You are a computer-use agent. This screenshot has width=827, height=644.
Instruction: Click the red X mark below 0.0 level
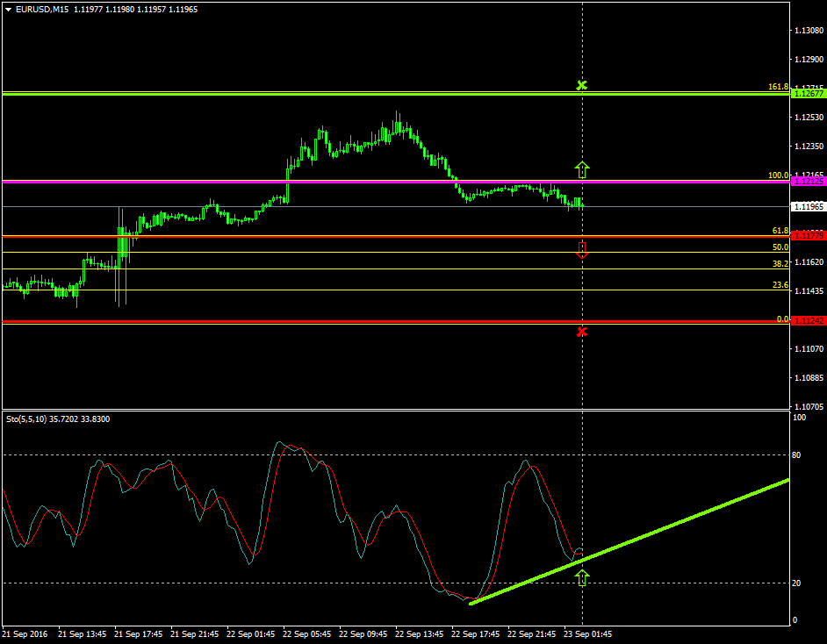click(x=581, y=332)
